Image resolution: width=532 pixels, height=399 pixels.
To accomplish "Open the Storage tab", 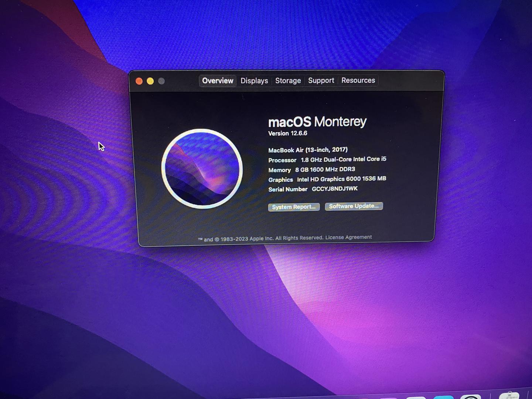I will [288, 81].
